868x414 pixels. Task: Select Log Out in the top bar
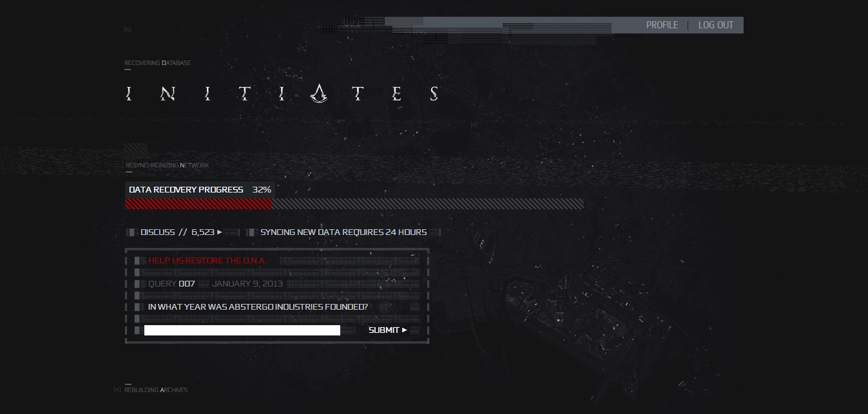[716, 25]
